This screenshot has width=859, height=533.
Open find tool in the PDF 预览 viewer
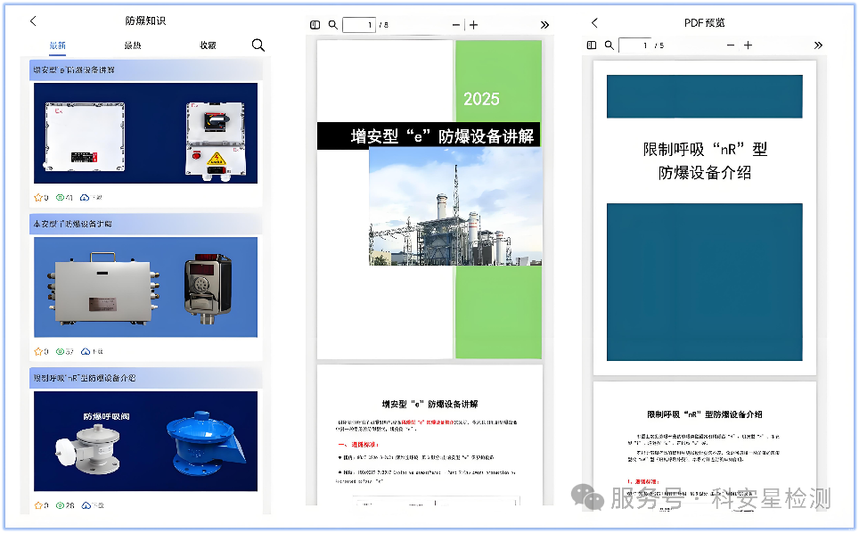[x=609, y=45]
